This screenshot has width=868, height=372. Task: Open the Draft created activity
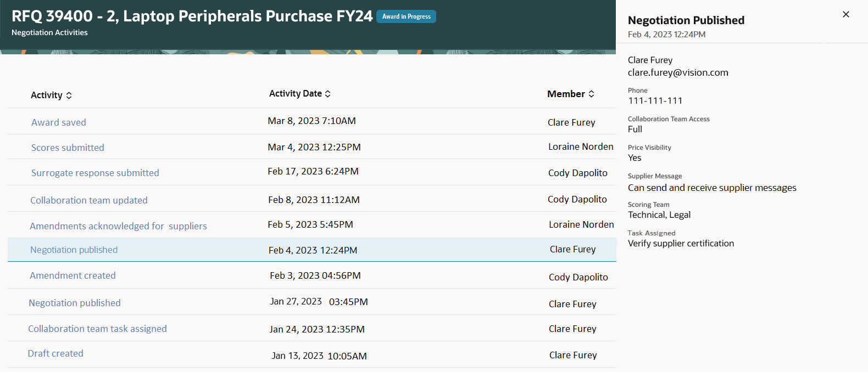(55, 353)
